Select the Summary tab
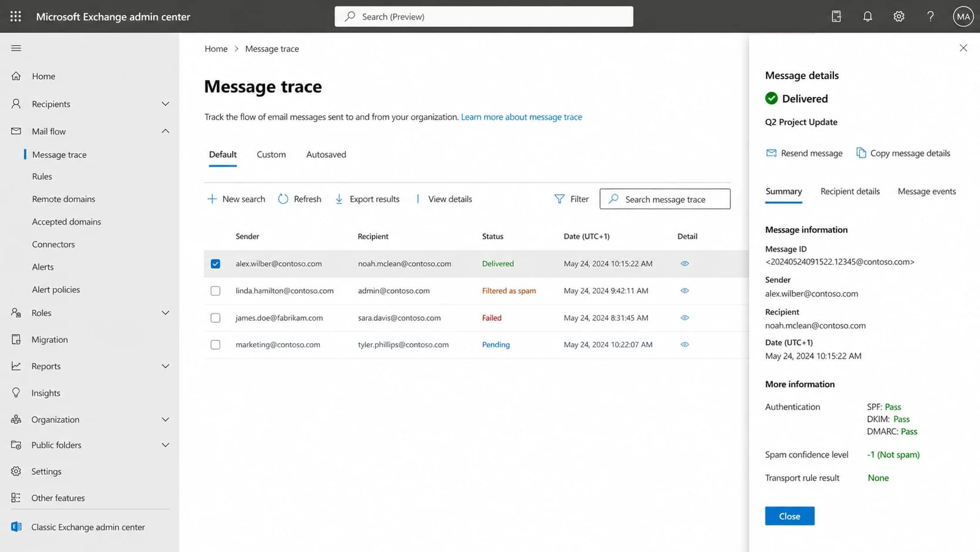 [x=784, y=191]
